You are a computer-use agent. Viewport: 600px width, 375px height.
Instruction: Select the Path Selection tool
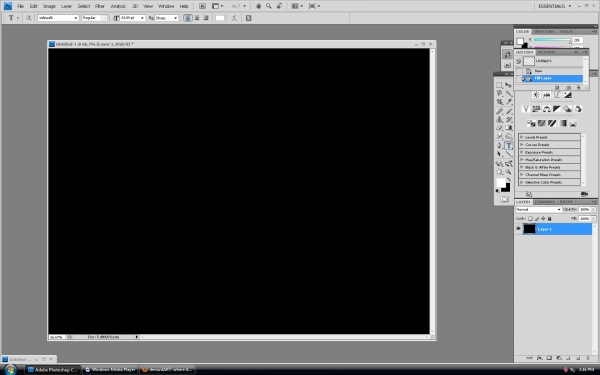click(x=499, y=154)
